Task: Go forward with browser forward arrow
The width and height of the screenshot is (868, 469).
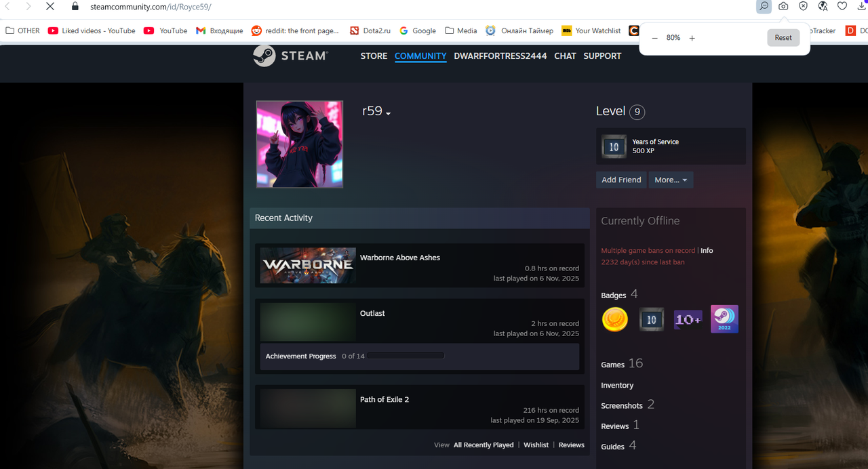Action: tap(28, 7)
